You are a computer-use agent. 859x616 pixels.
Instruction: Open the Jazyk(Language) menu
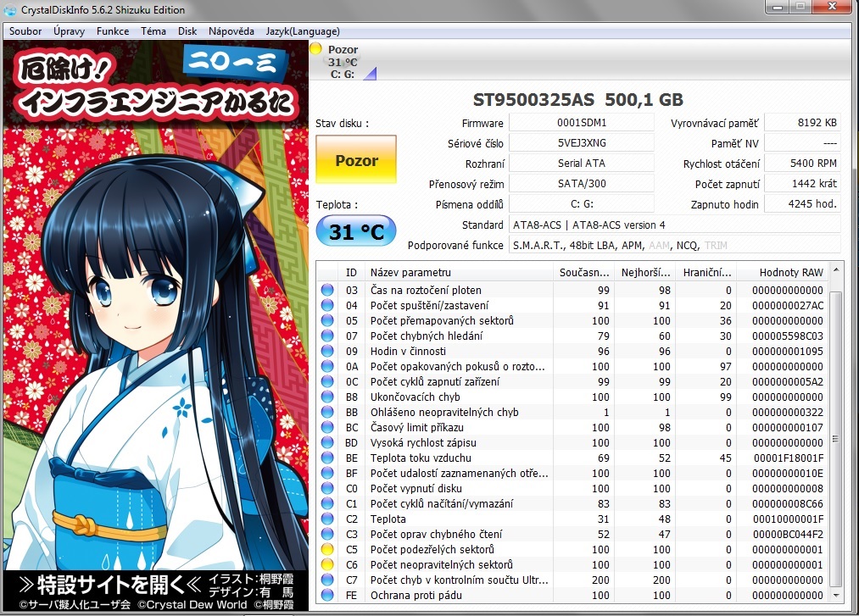[x=303, y=31]
